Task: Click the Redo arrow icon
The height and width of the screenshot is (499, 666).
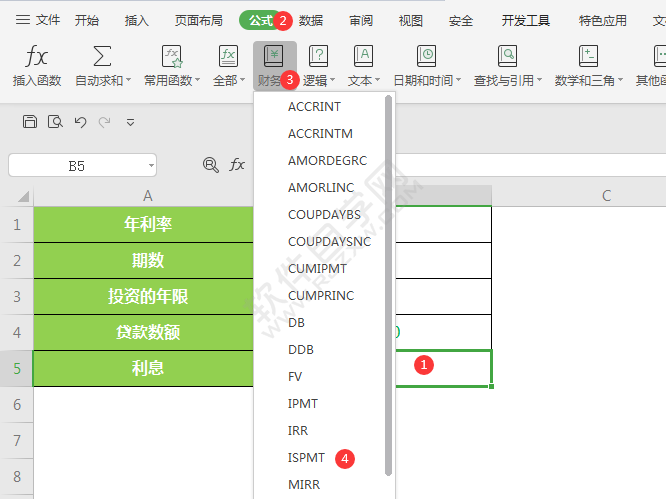Action: tap(104, 122)
